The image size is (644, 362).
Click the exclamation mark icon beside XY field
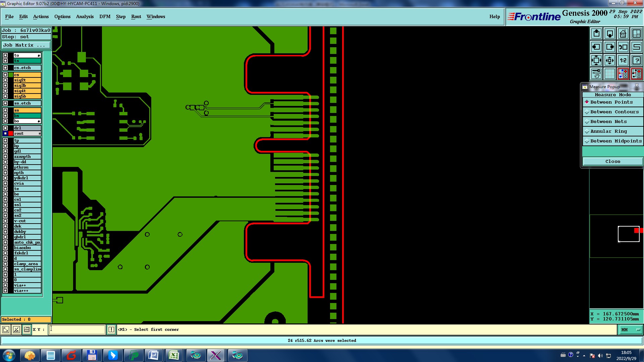tap(111, 329)
